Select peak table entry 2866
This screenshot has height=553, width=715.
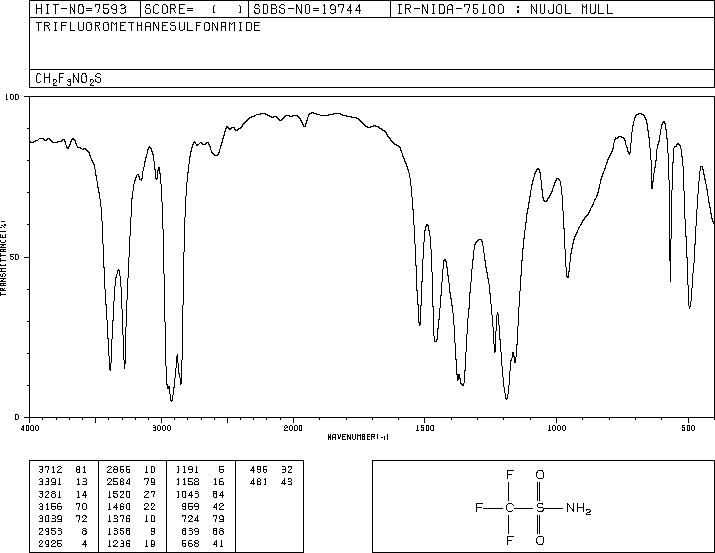pyautogui.click(x=119, y=470)
